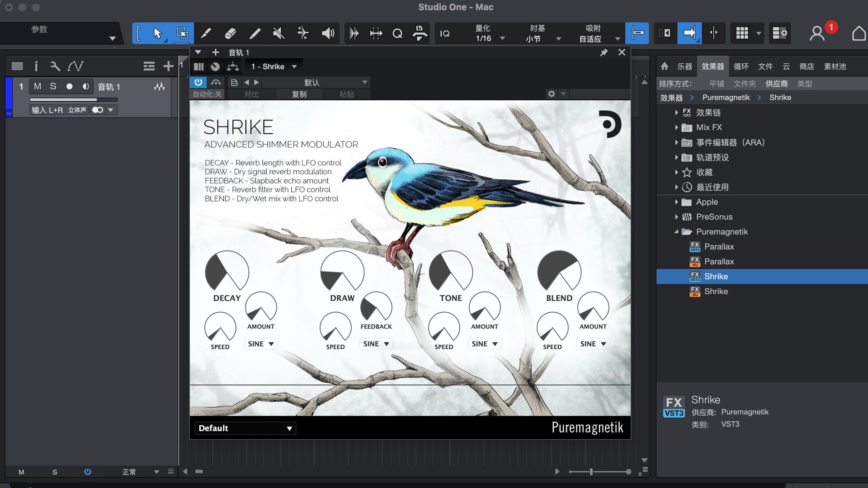This screenshot has width=868, height=488.
Task: Open the wrench options icon in track list
Action: click(55, 66)
